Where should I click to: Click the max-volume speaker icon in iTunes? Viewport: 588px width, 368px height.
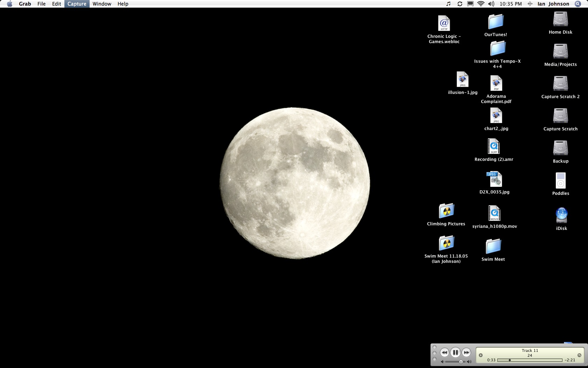pyautogui.click(x=469, y=362)
